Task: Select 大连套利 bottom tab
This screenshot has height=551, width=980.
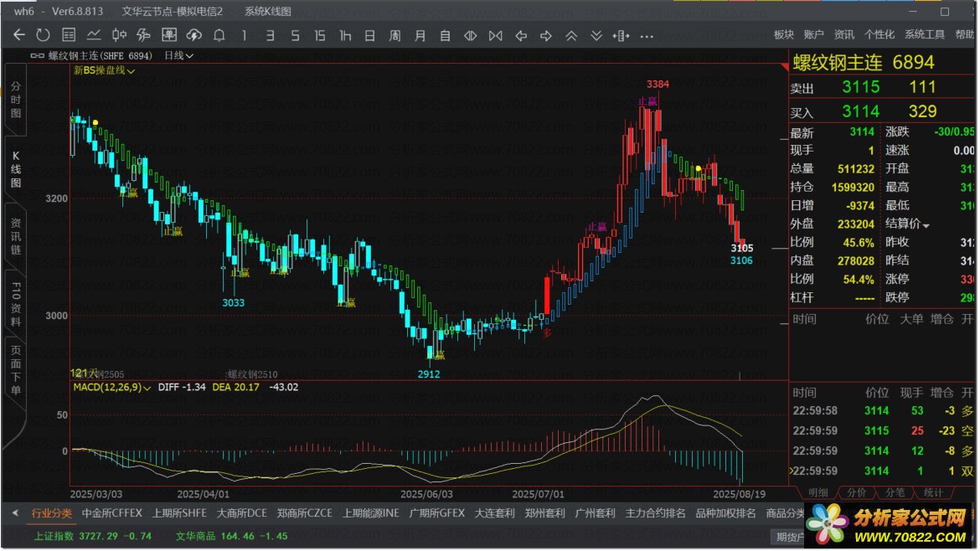Action: click(x=494, y=512)
